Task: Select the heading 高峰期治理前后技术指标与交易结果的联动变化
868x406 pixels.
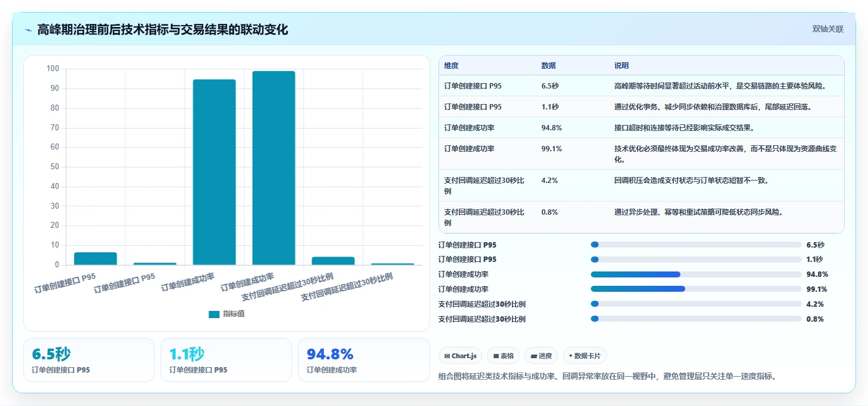Action: tap(162, 29)
